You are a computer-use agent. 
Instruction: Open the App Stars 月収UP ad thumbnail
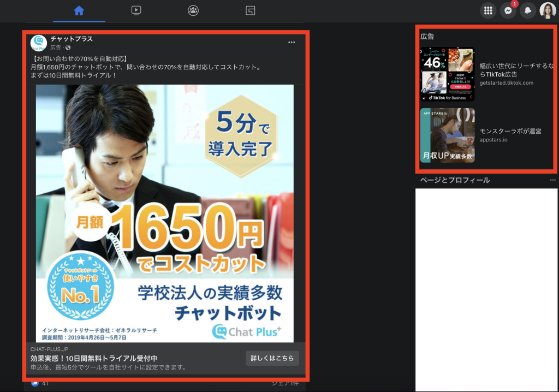pyautogui.click(x=448, y=135)
